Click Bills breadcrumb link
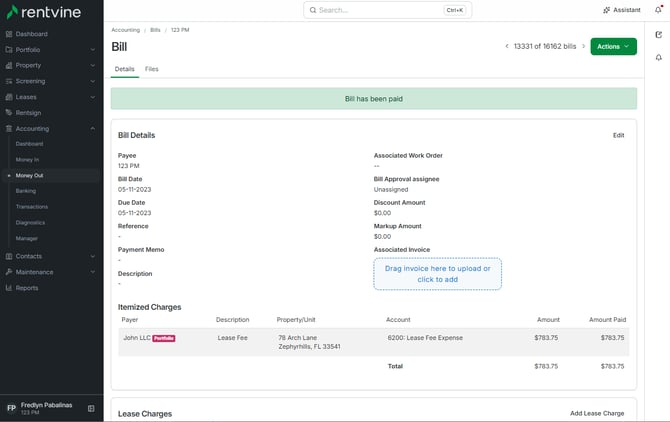This screenshot has width=670, height=422. click(155, 30)
